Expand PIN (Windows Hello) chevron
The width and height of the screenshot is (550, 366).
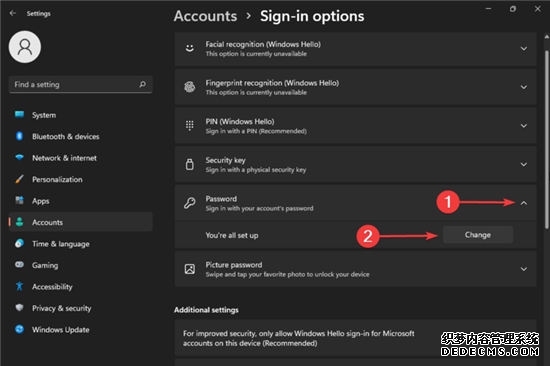[524, 126]
